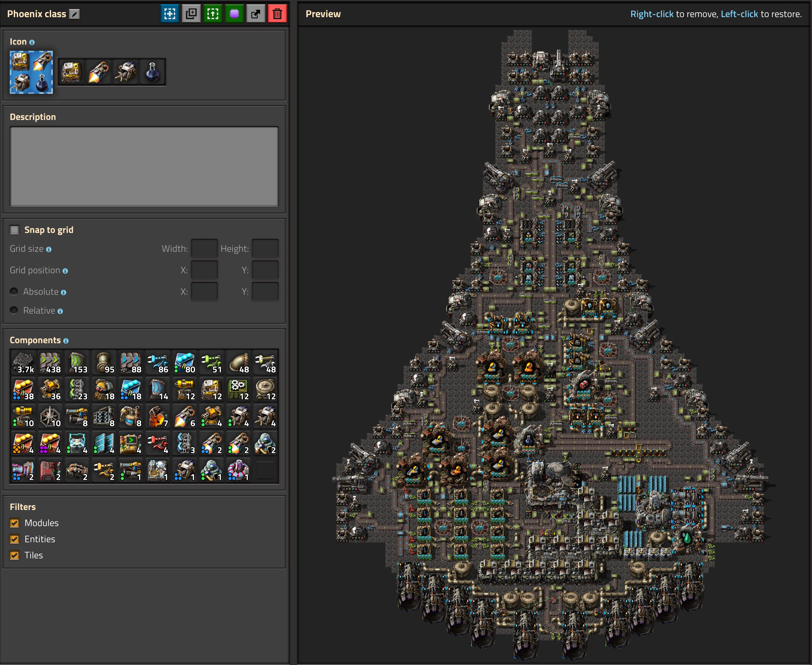Click inside the Description text box
This screenshot has width=812, height=665.
tap(144, 167)
